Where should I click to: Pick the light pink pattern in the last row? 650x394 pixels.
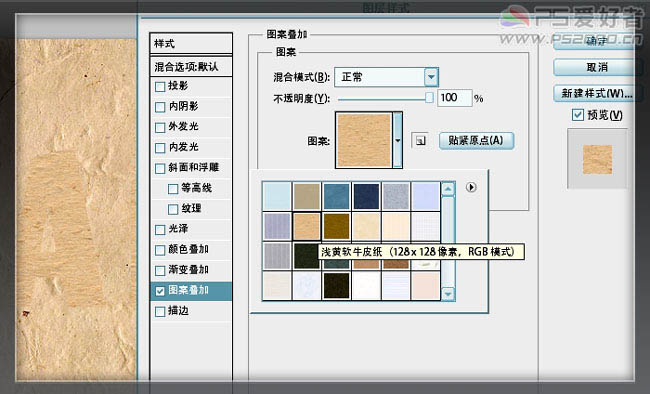coord(425,286)
